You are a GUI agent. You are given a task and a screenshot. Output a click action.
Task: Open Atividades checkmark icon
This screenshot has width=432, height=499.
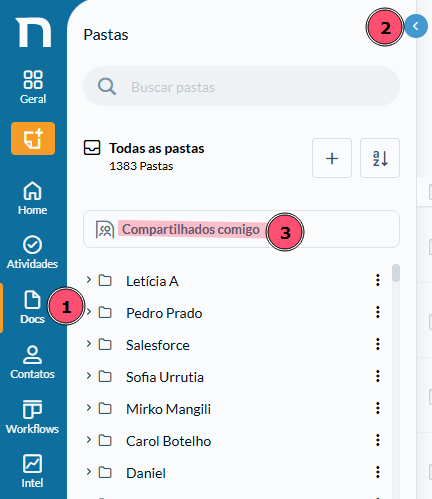32,245
